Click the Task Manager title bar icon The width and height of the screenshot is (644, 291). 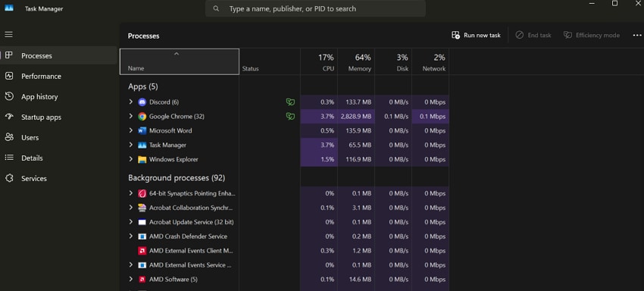(8, 8)
